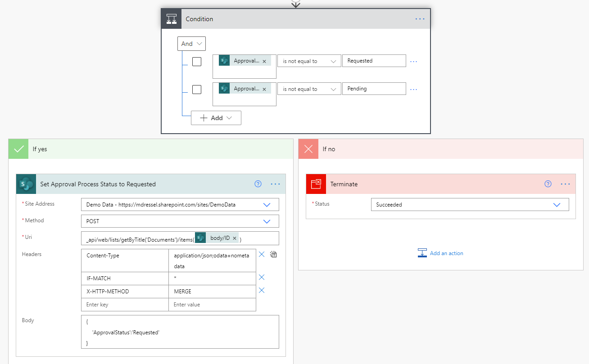The image size is (589, 364).
Task: Check the box for the Pending condition row
Action: click(x=197, y=90)
